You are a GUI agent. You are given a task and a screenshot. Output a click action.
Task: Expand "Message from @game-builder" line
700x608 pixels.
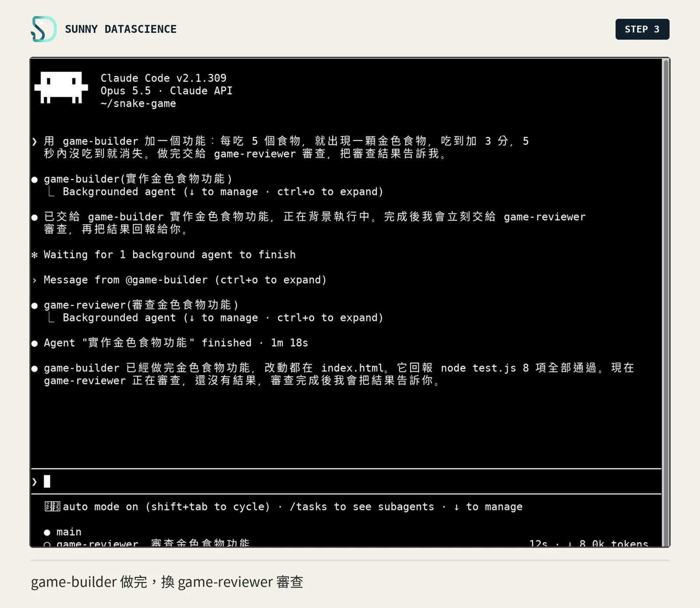point(185,280)
